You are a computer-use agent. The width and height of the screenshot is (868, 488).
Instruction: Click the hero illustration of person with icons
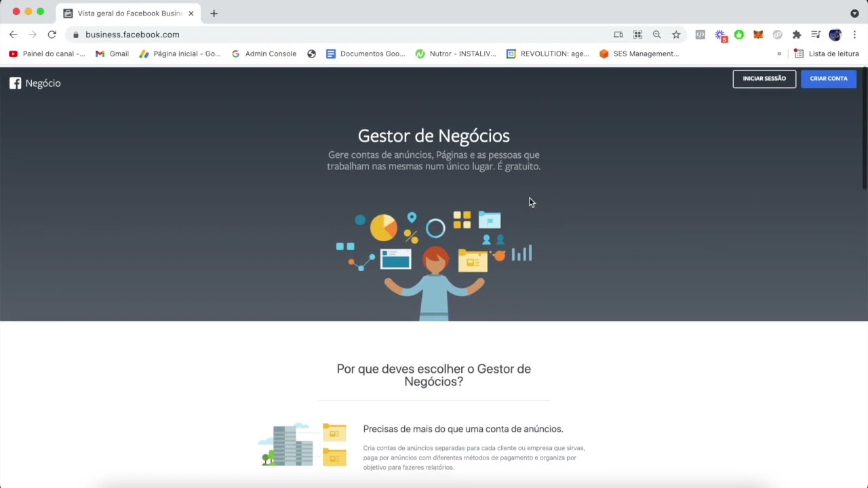coord(434,266)
